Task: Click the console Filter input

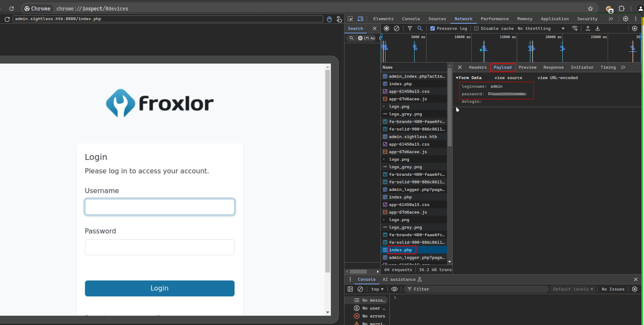Action: [476, 289]
